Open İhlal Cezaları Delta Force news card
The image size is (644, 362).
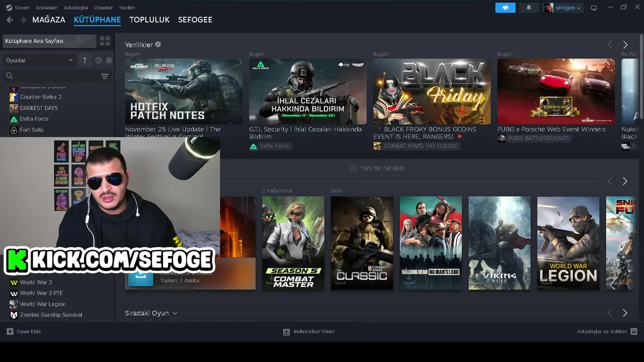[x=308, y=92]
